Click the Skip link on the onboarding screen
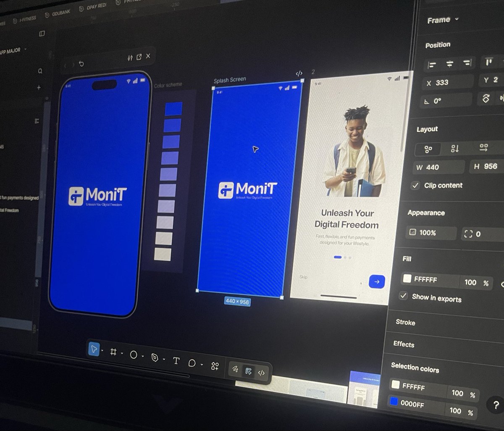 click(304, 277)
